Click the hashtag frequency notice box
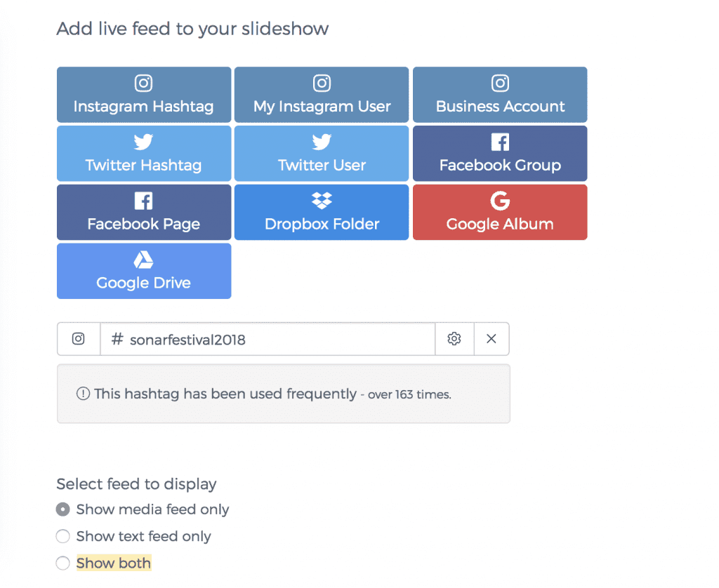 [283, 394]
